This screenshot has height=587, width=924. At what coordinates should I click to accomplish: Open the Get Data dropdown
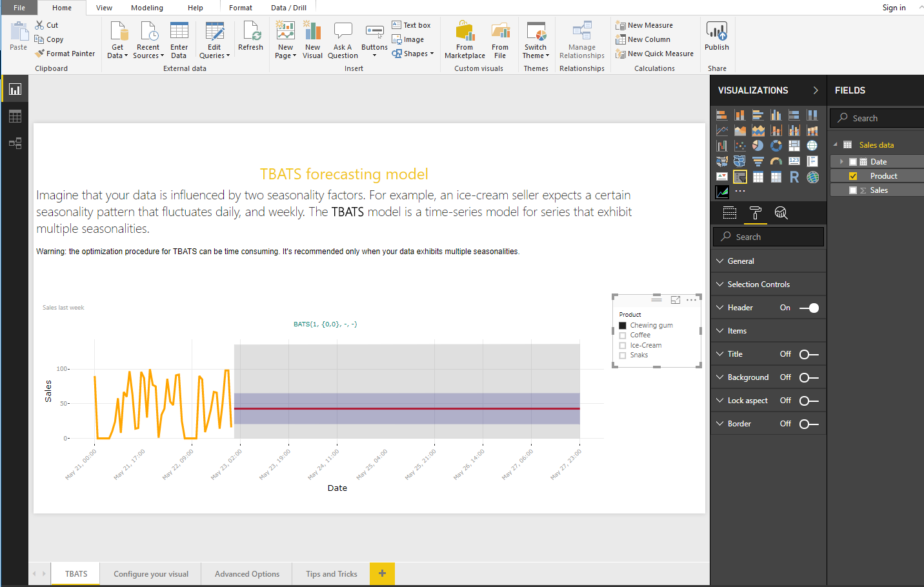pyautogui.click(x=117, y=40)
